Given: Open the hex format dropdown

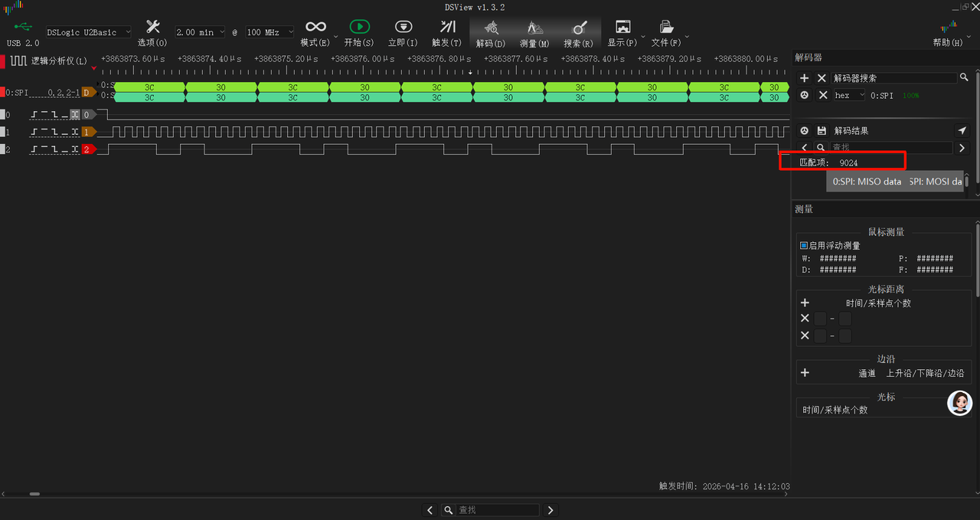Looking at the screenshot, I should point(849,95).
